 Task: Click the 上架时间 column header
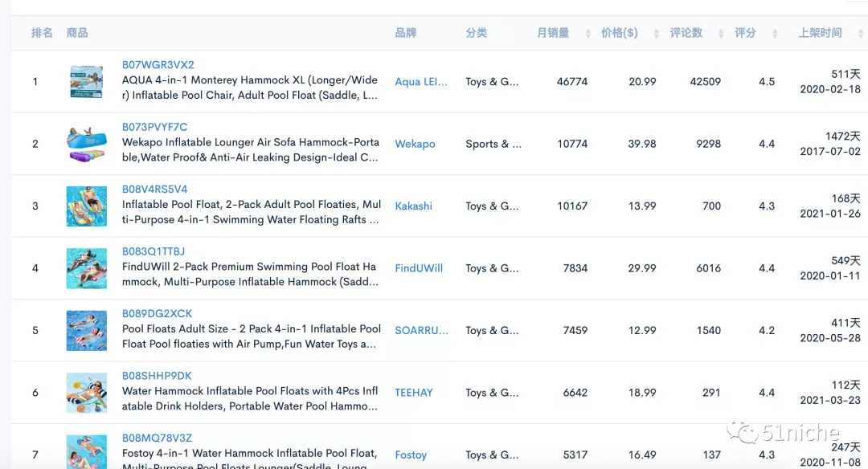pos(820,33)
